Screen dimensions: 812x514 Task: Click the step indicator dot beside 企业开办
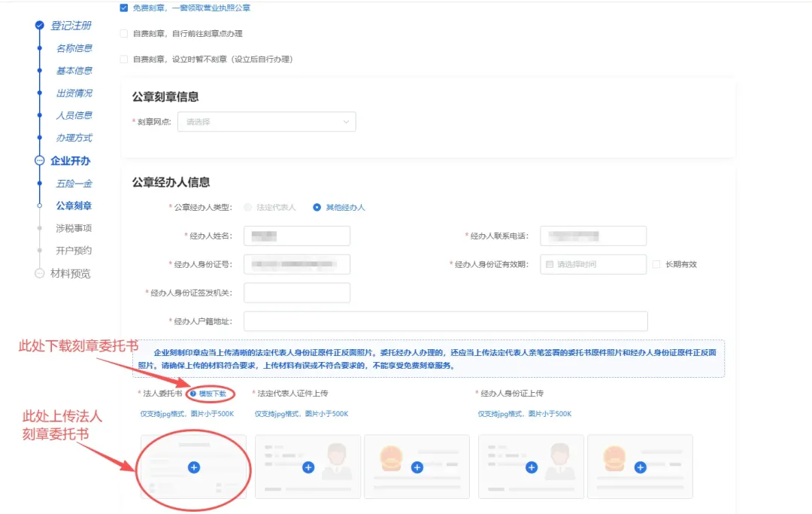[x=38, y=161]
